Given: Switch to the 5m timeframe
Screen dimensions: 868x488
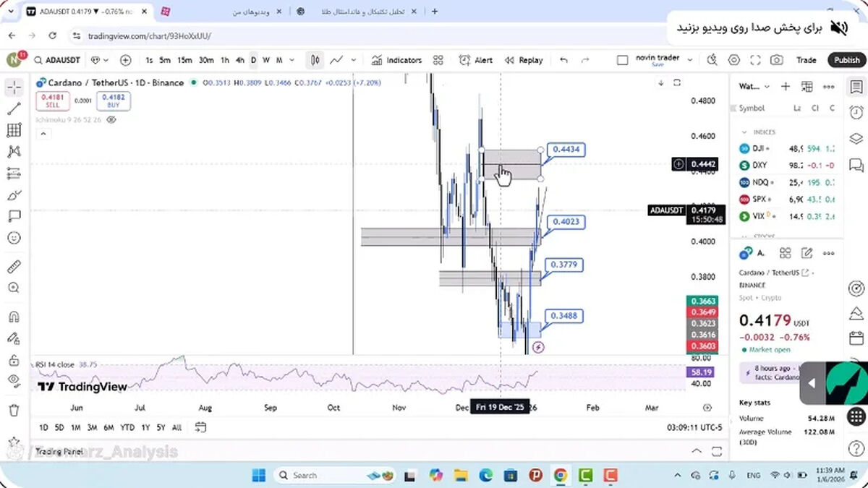Looking at the screenshot, I should click(165, 60).
